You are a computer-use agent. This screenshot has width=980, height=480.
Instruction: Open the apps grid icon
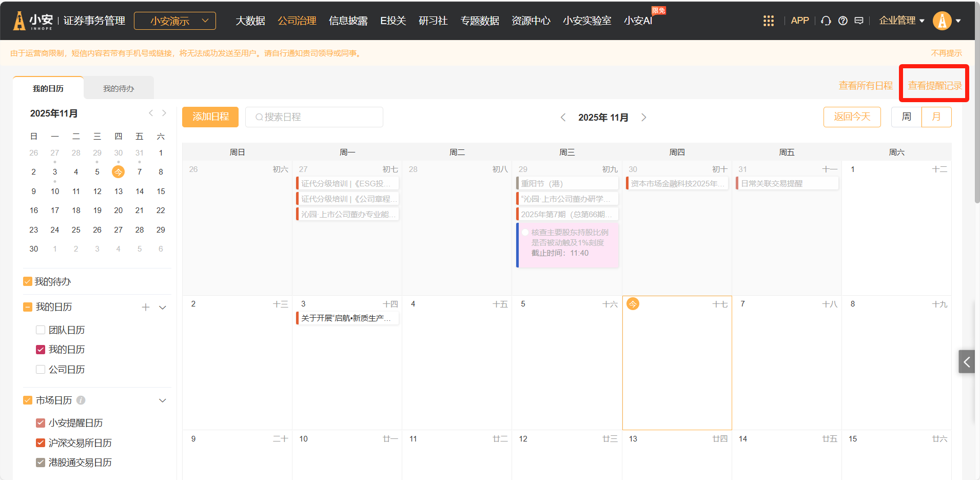[768, 21]
